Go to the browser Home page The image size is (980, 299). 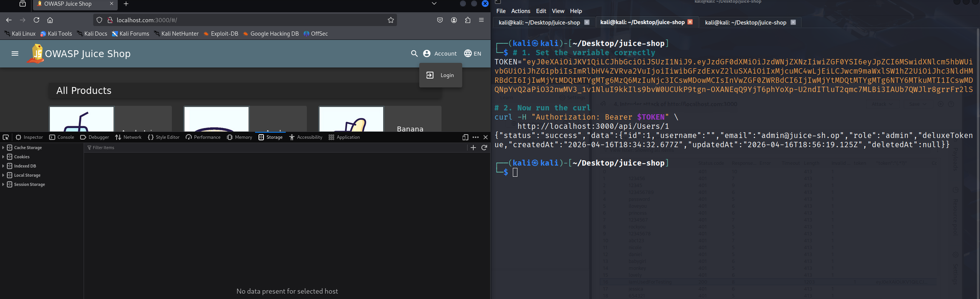(50, 20)
